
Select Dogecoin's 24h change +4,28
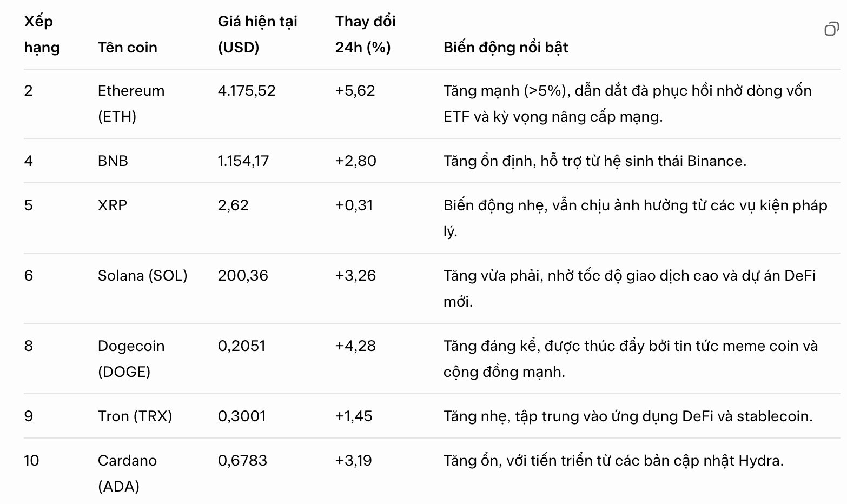tap(355, 346)
